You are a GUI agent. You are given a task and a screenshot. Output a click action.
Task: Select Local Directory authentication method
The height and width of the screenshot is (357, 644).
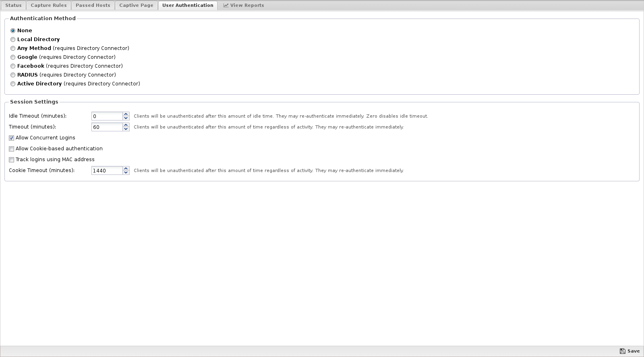pyautogui.click(x=13, y=39)
